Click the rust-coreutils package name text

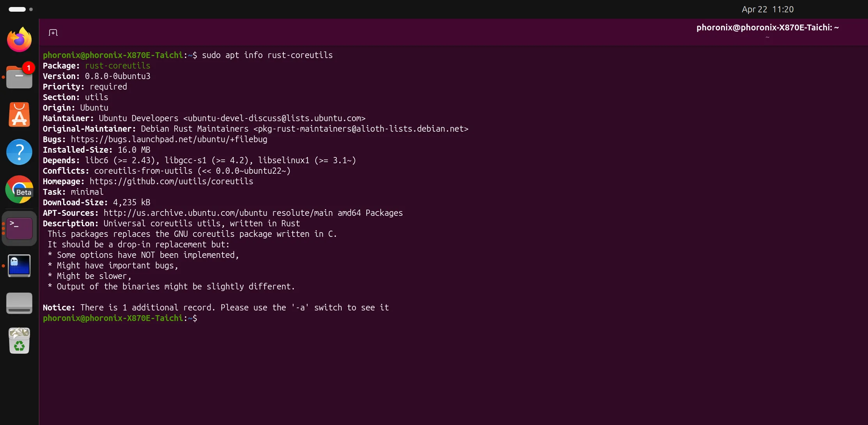(117, 66)
